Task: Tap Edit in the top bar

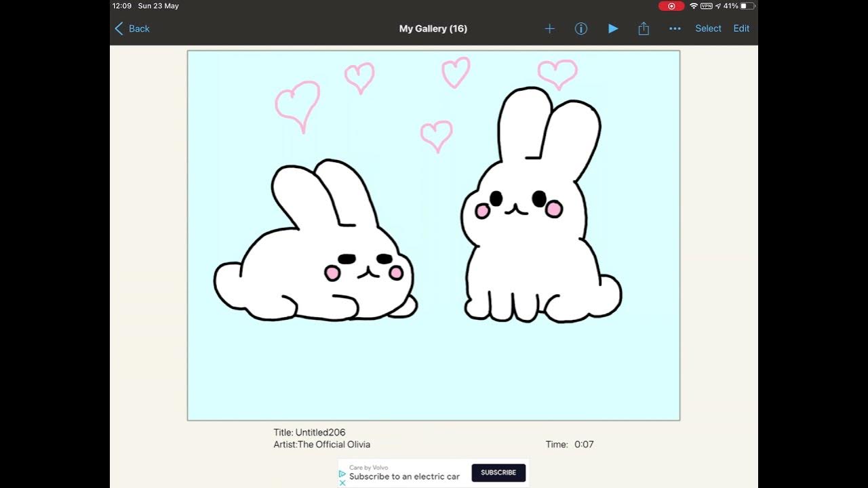Action: 741,28
